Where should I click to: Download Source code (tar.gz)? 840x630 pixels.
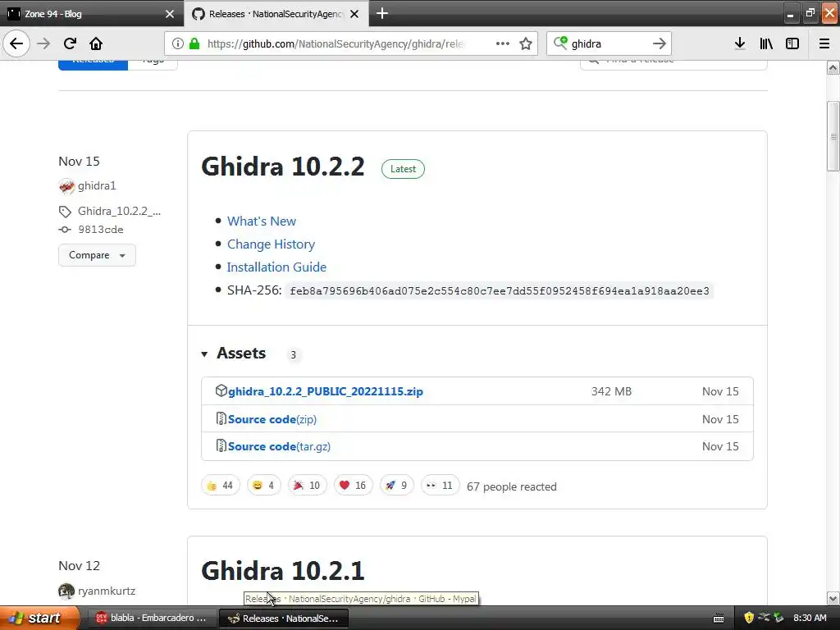pyautogui.click(x=279, y=446)
